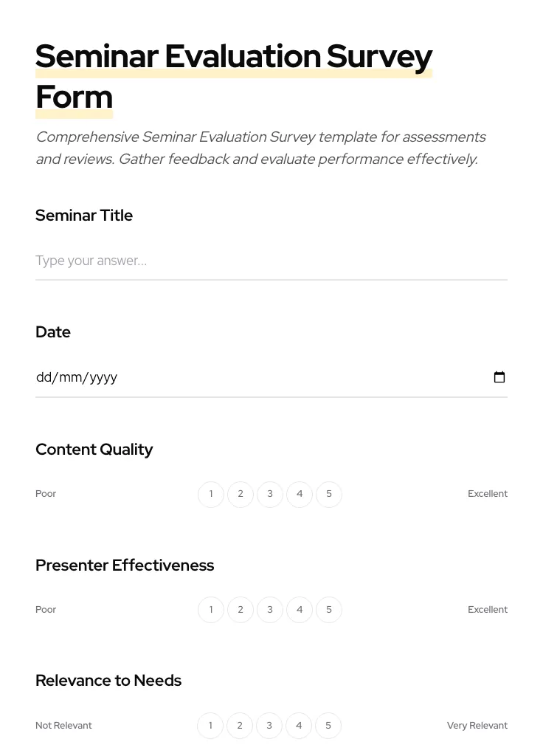Select rating 4 for Relevance to Needs
This screenshot has width=543, height=756.
pos(299,725)
